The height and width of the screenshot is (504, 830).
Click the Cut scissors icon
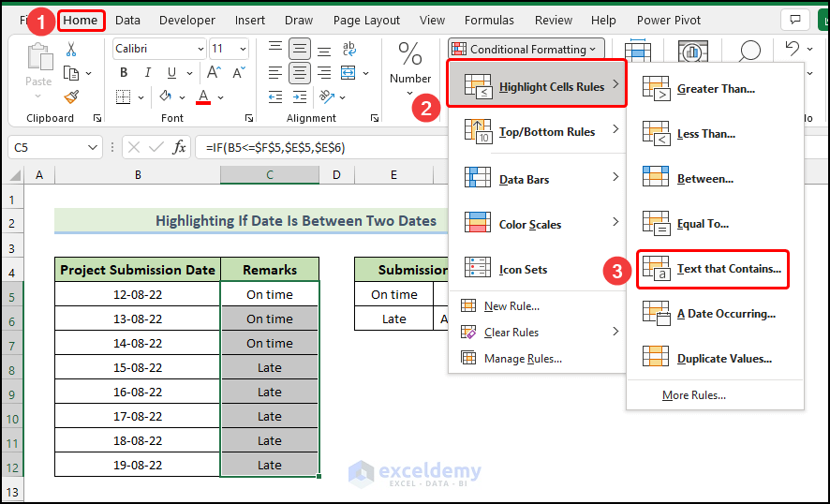tap(71, 50)
